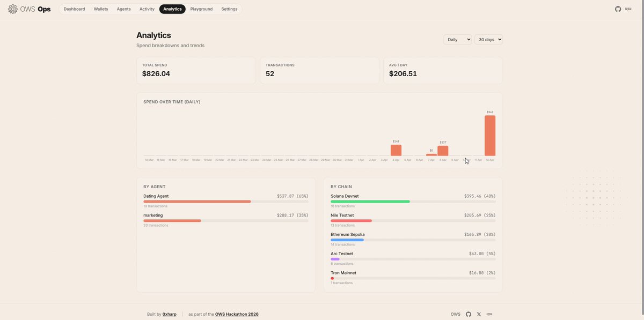Click the OWS Ops gear logo
644x320 pixels.
tap(13, 9)
